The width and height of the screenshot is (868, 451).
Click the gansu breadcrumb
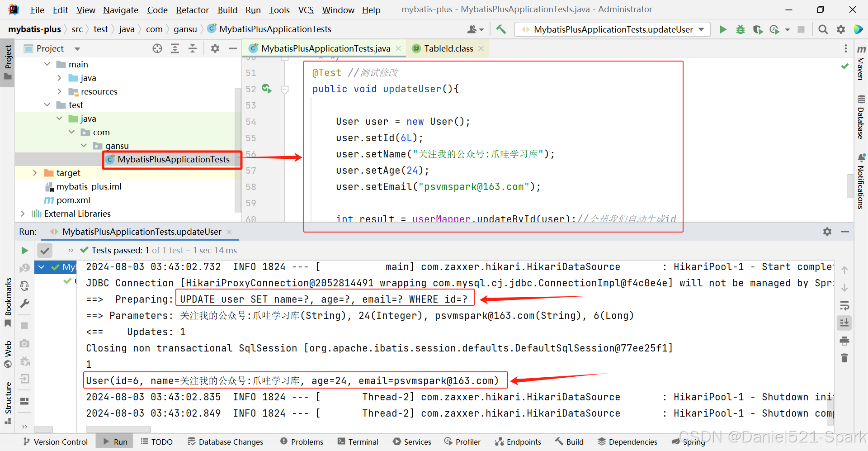click(x=185, y=29)
